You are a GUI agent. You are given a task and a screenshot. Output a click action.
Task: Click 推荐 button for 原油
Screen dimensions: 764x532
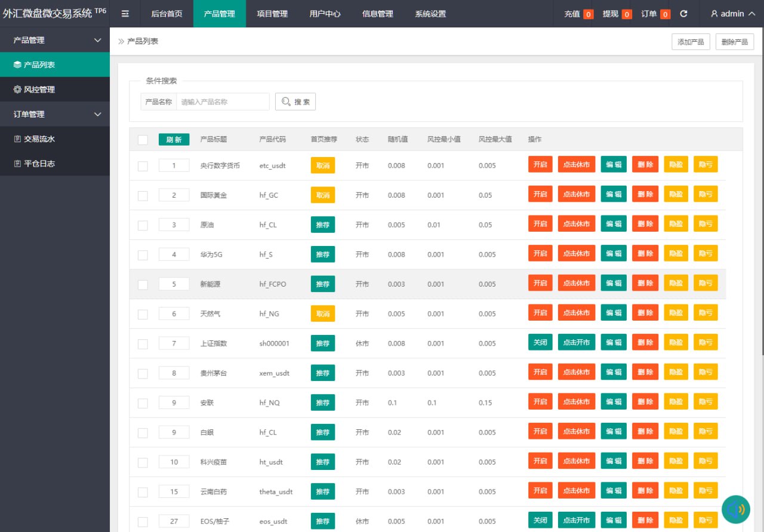[323, 225]
